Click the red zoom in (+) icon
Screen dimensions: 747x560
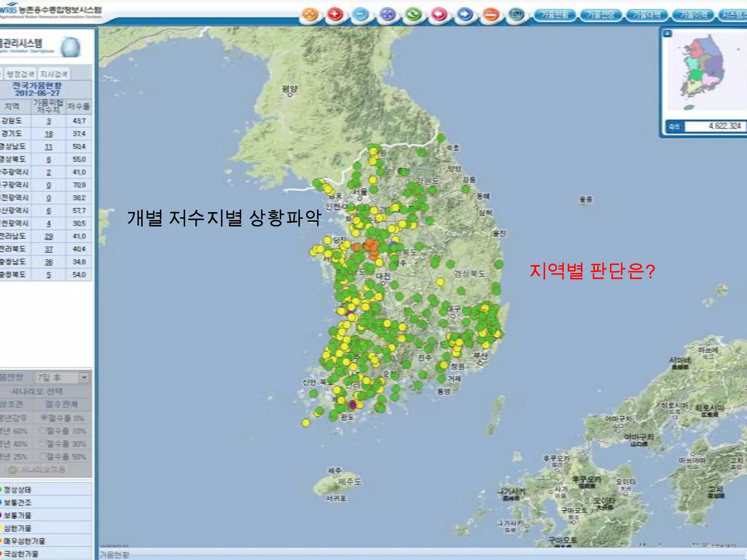tap(335, 15)
